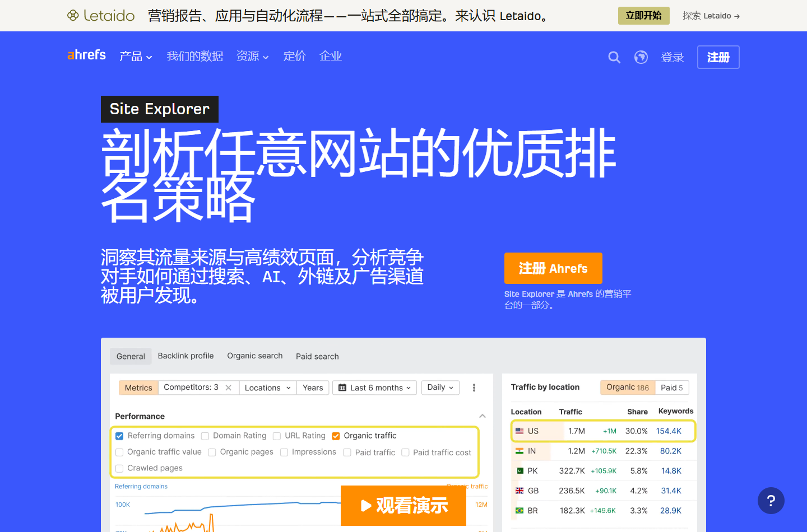Check the Domain Rating checkbox
807x532 pixels.
click(205, 436)
